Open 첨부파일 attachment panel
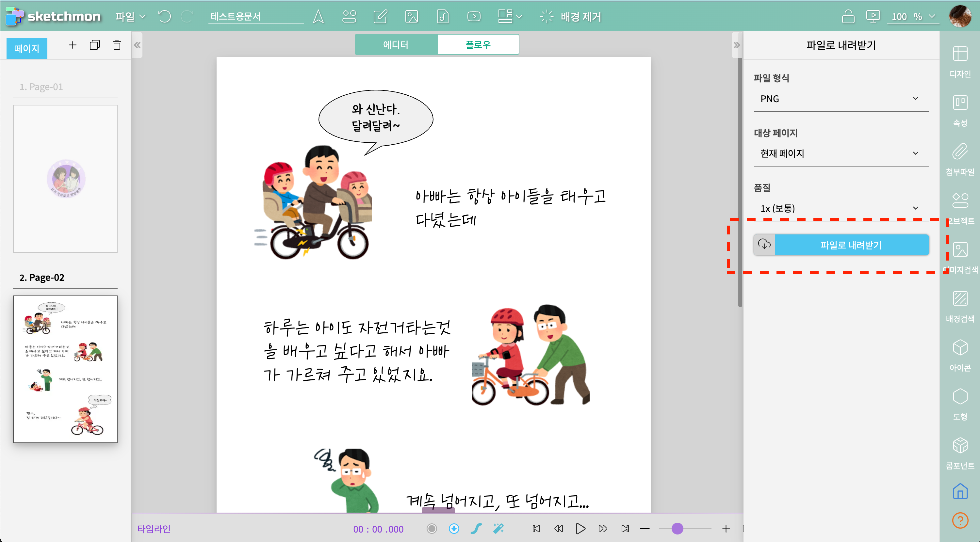The image size is (980, 542). tap(959, 159)
